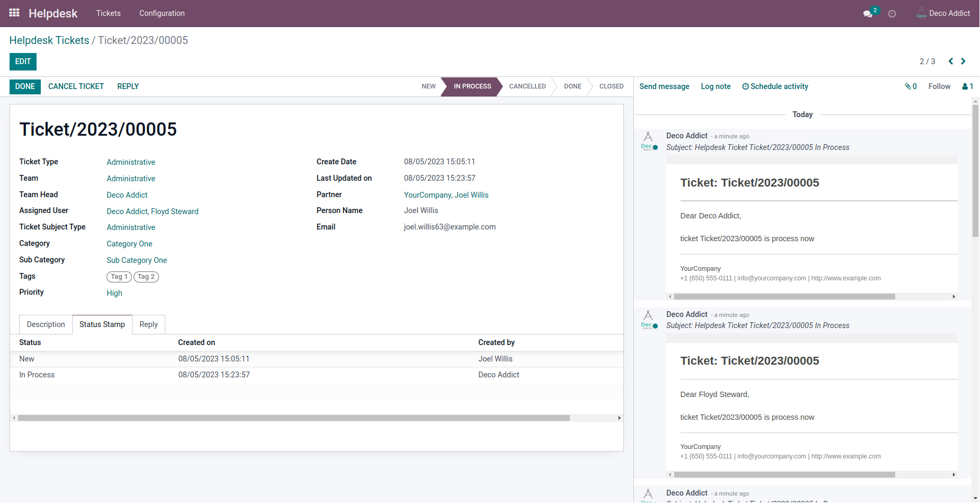
Task: Open the conversations messages icon
Action: pyautogui.click(x=868, y=14)
